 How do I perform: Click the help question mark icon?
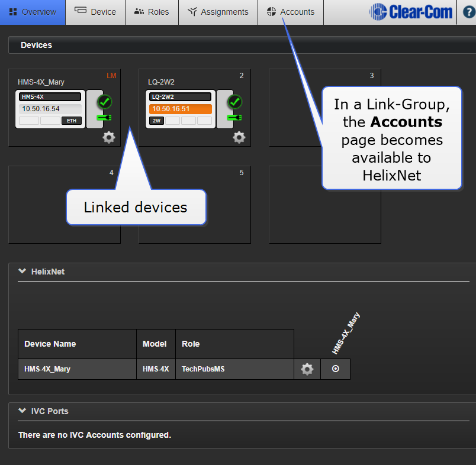tap(468, 12)
